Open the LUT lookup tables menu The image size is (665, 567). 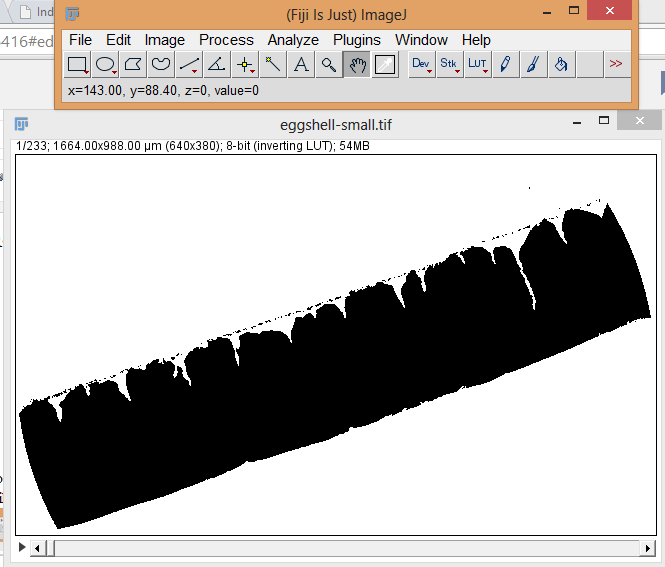(x=478, y=64)
